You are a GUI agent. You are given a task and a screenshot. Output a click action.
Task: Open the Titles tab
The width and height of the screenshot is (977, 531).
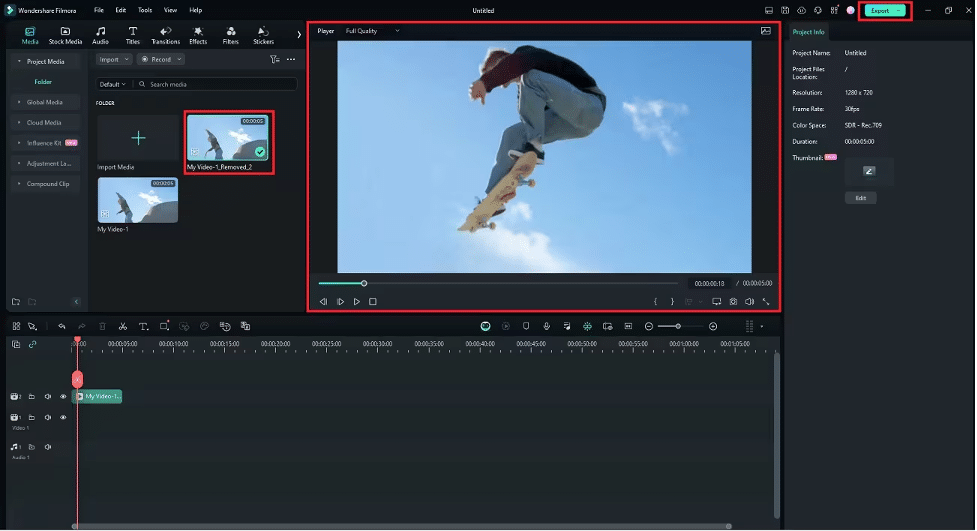133,36
